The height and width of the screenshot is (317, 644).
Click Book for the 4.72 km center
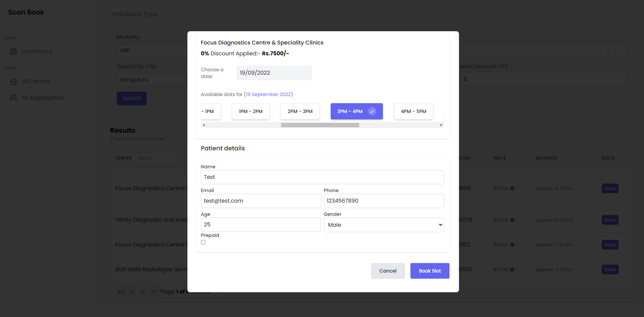coord(610,188)
